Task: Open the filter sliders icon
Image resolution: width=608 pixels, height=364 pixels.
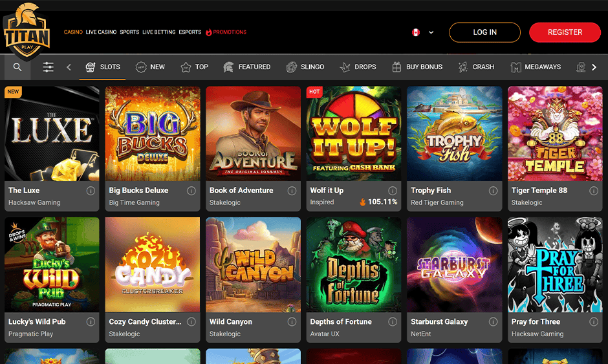Action: pos(49,67)
